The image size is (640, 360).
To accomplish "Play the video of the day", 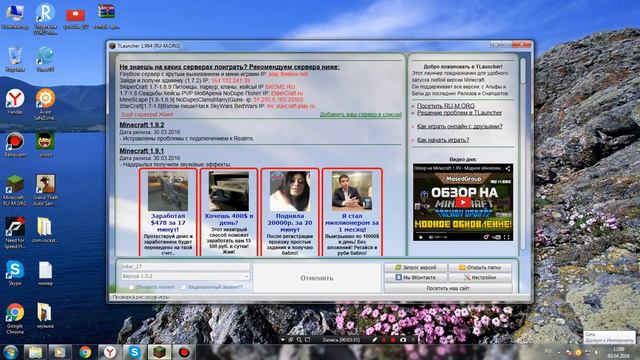I will click(463, 202).
